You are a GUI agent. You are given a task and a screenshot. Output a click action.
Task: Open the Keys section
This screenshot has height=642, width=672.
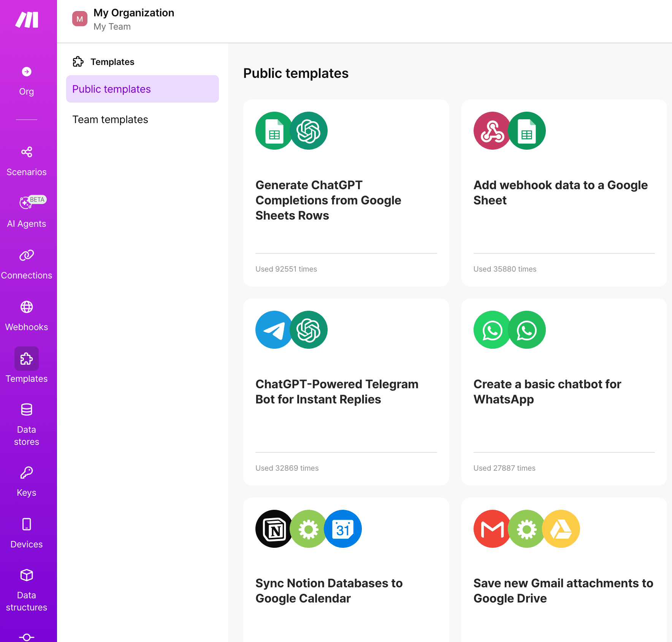coord(27,481)
